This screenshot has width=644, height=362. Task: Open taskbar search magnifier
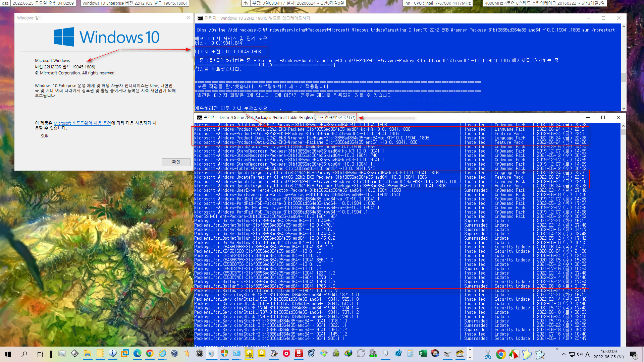[24, 354]
